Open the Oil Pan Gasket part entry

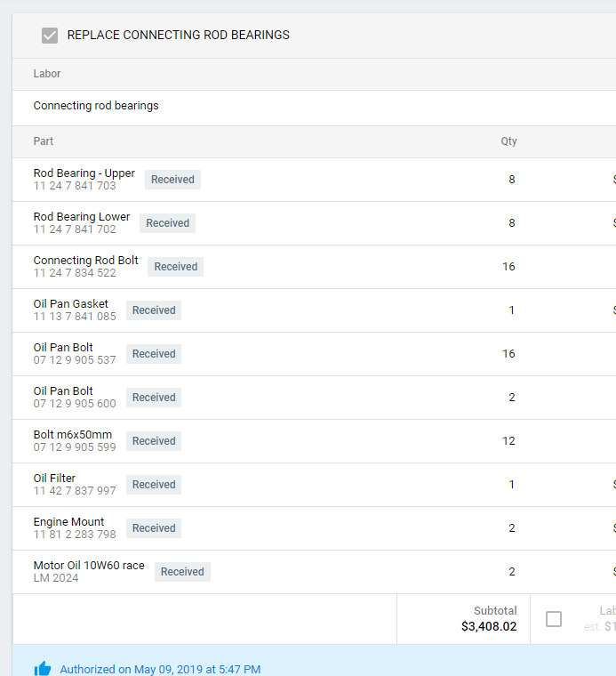point(71,304)
